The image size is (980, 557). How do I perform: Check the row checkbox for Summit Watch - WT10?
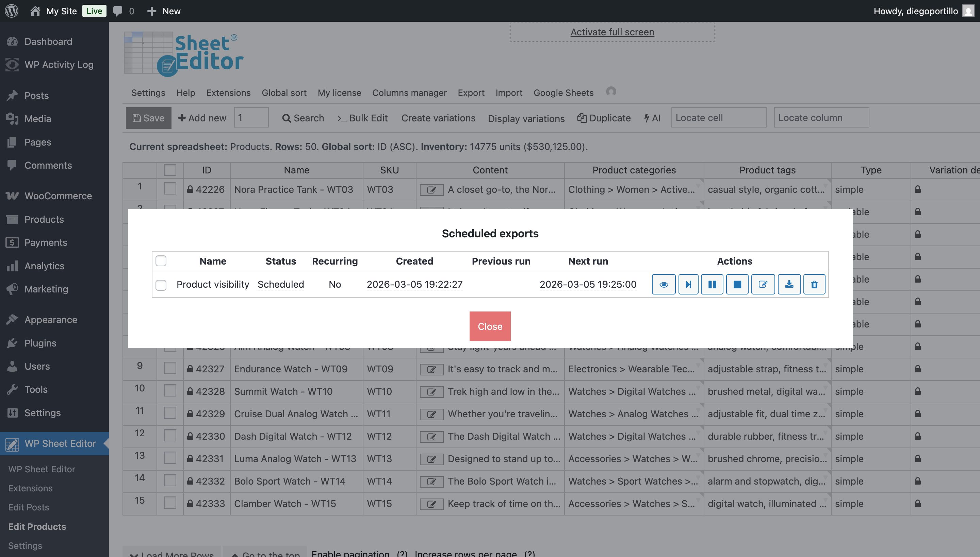click(x=170, y=391)
